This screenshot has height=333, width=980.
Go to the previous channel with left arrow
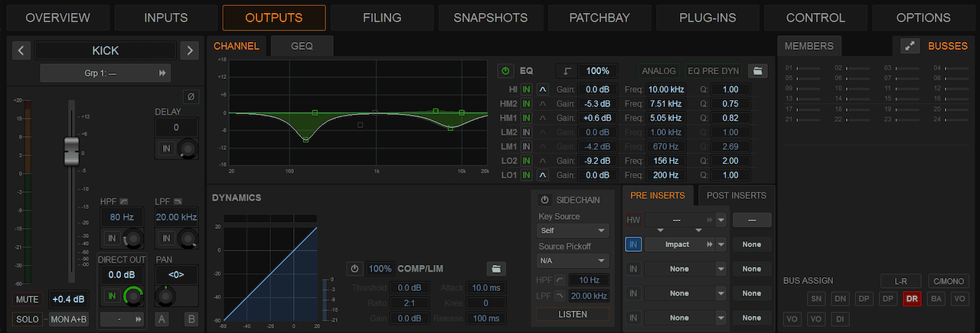21,51
